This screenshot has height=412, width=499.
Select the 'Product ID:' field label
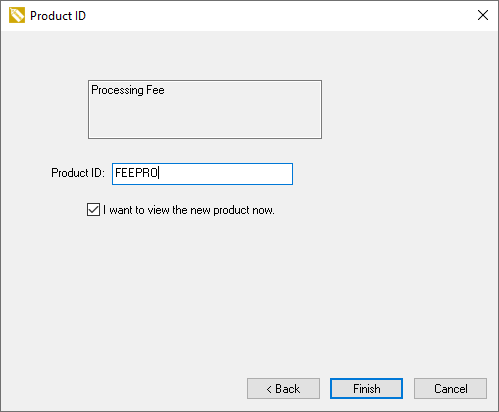[78, 173]
